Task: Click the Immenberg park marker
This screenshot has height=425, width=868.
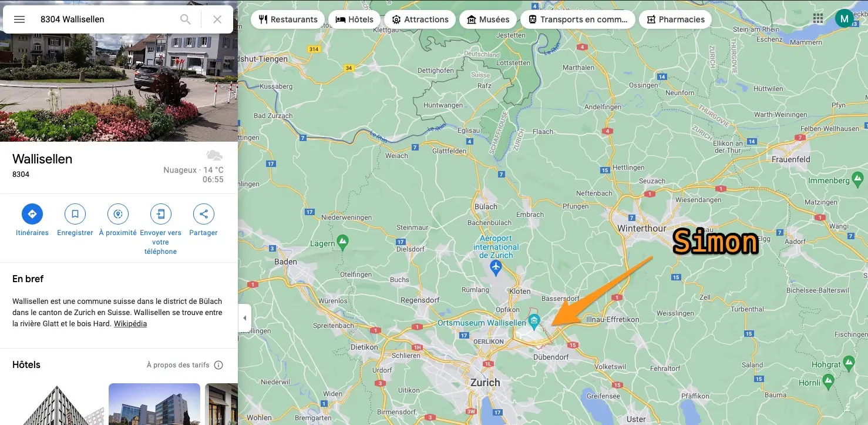Action: 858,179
